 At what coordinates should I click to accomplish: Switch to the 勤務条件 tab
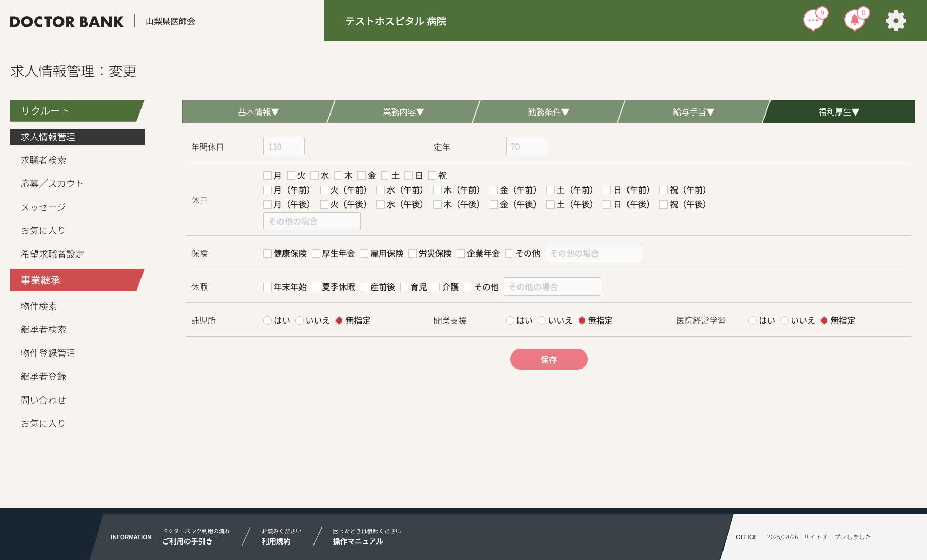tap(548, 112)
